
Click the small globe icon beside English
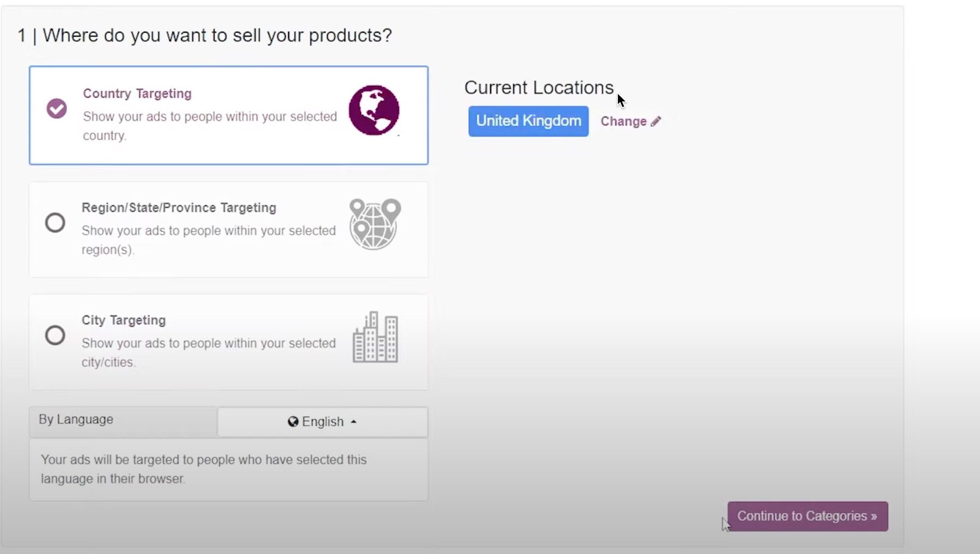tap(293, 422)
